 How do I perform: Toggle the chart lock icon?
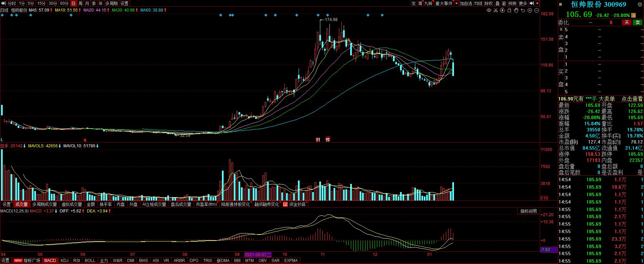509,10
